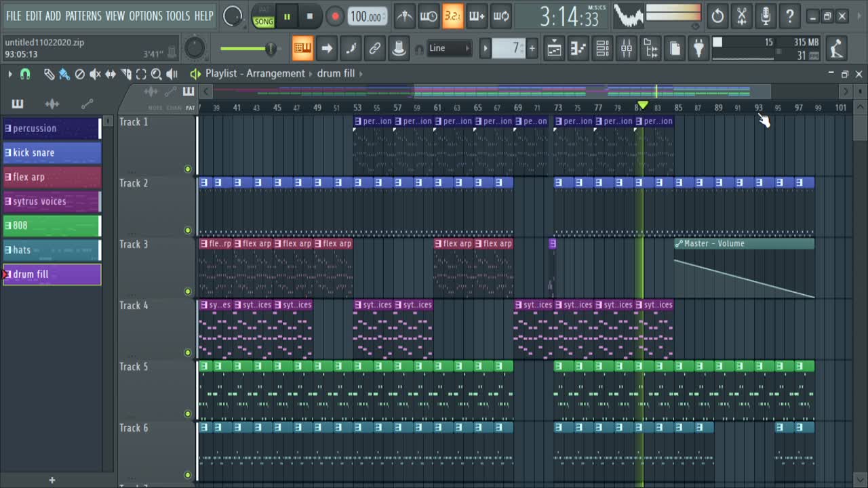Open the FILE menu
Image resolution: width=868 pixels, height=488 pixels.
tap(14, 16)
